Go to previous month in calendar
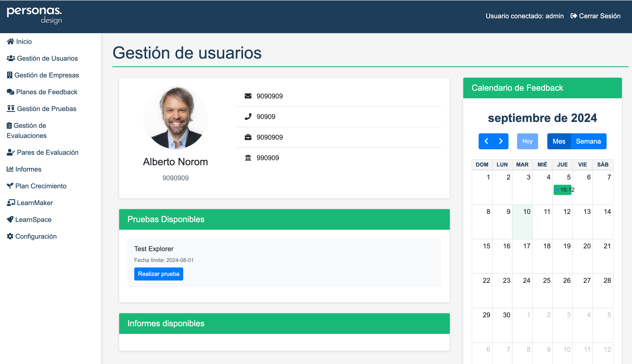The image size is (632, 364). click(x=486, y=141)
